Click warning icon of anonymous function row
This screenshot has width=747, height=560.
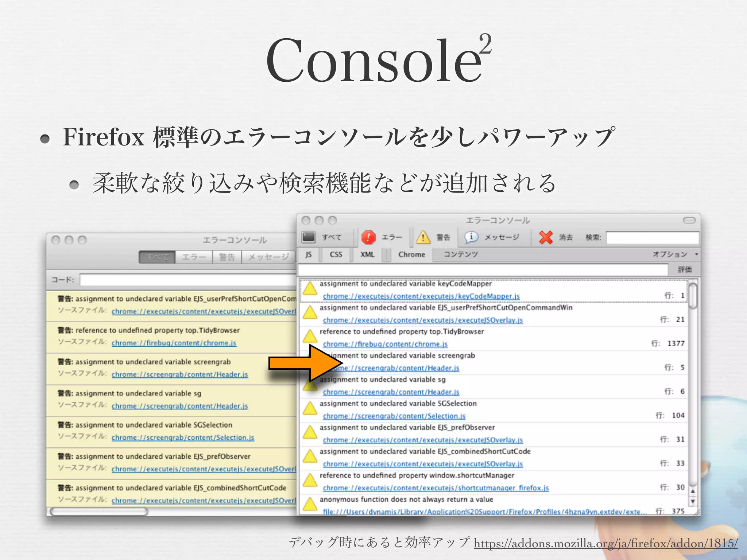click(310, 504)
